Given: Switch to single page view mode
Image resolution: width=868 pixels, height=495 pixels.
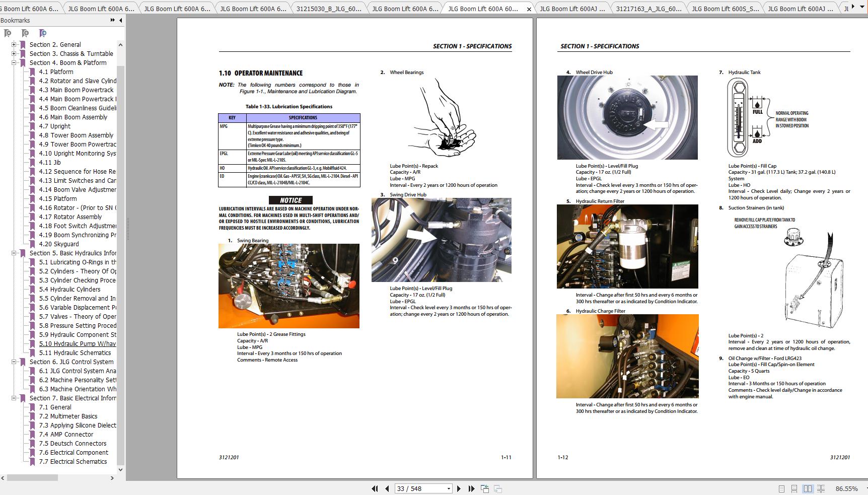Looking at the screenshot, I should click(781, 488).
